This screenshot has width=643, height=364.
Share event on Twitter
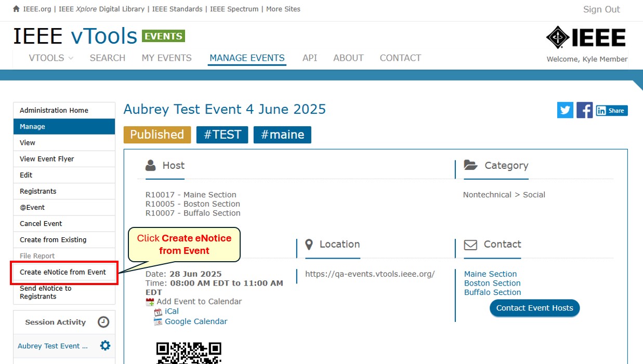[565, 110]
